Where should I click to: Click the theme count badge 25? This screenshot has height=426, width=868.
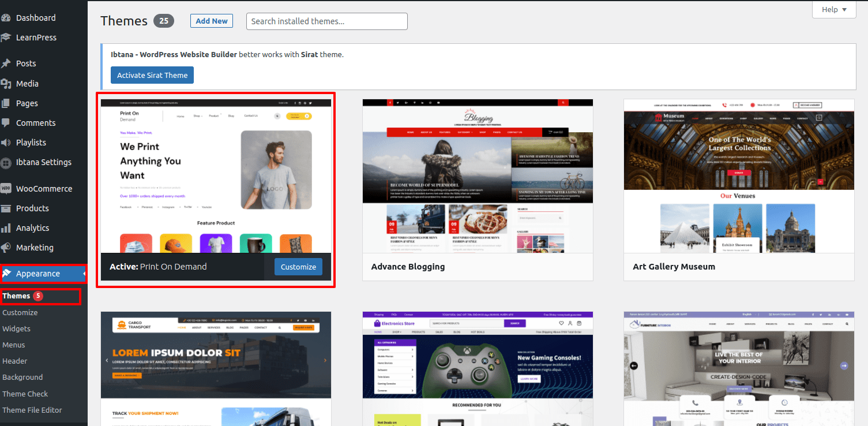pos(163,21)
